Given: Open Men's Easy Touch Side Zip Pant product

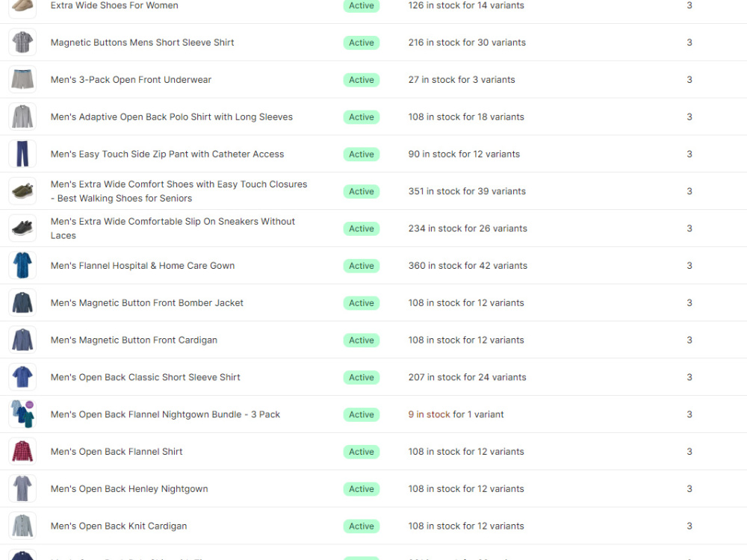Looking at the screenshot, I should [167, 154].
